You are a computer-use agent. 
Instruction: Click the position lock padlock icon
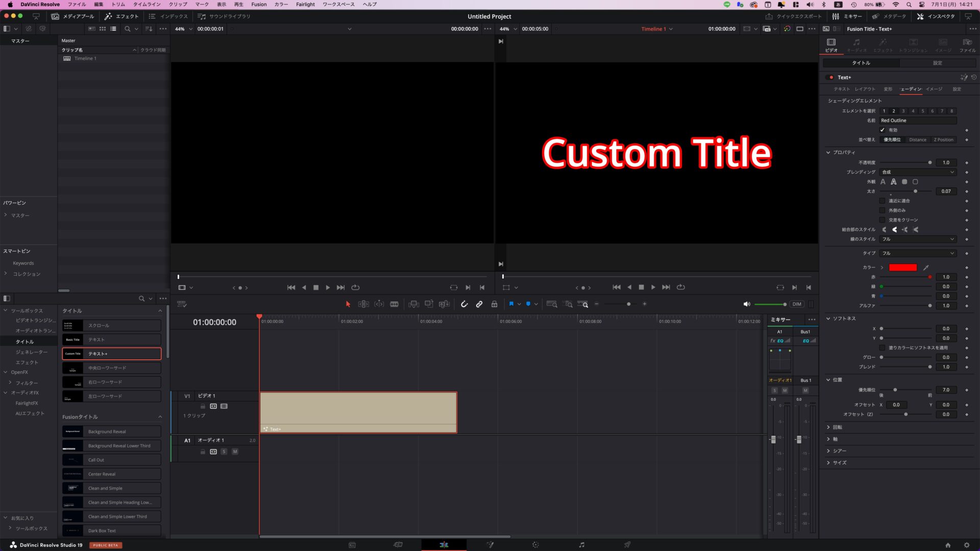[x=494, y=304]
